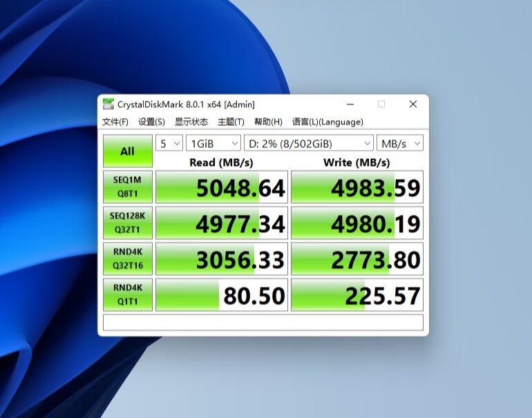Start the SEQ1M Q8T1 test
Viewport: 532px width, 418px height.
(128, 187)
